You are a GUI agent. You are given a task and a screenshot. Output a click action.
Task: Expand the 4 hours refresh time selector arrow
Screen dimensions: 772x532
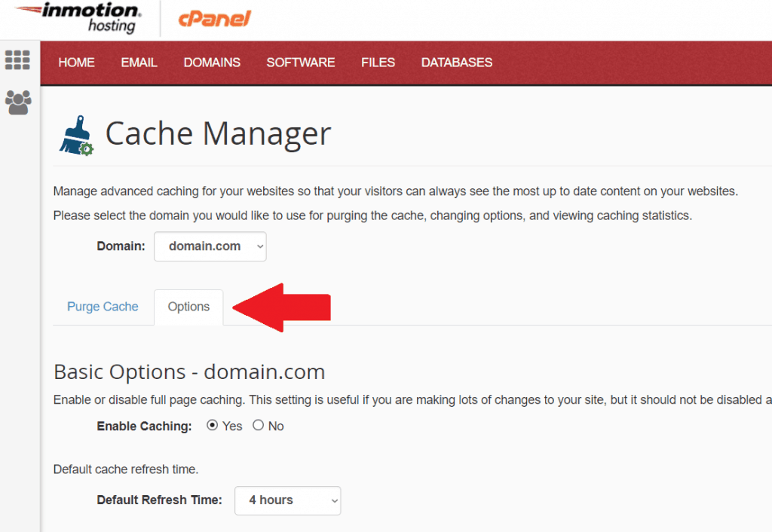pos(334,500)
